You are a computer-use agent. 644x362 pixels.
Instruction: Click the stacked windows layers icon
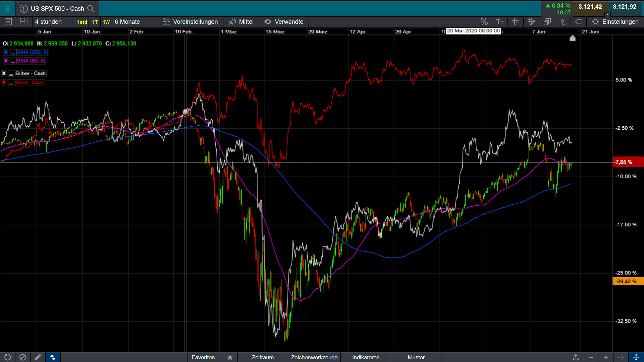[547, 22]
